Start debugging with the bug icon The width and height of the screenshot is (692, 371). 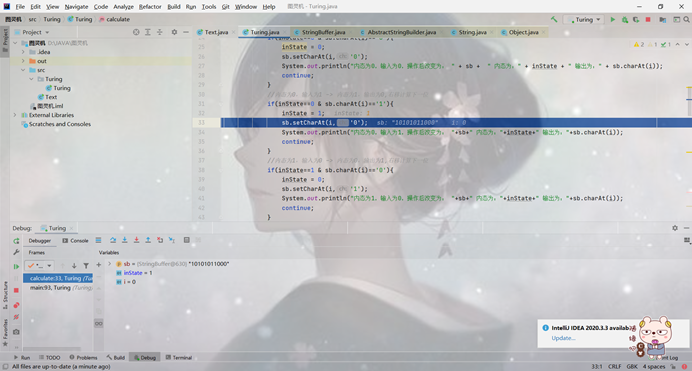624,19
